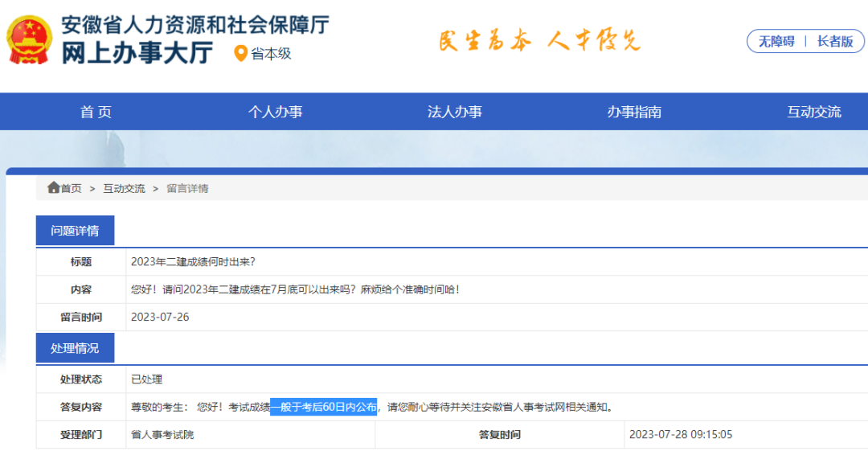868x451 pixels.
Task: Click the site title 网上办事大厅
Action: coord(137,53)
